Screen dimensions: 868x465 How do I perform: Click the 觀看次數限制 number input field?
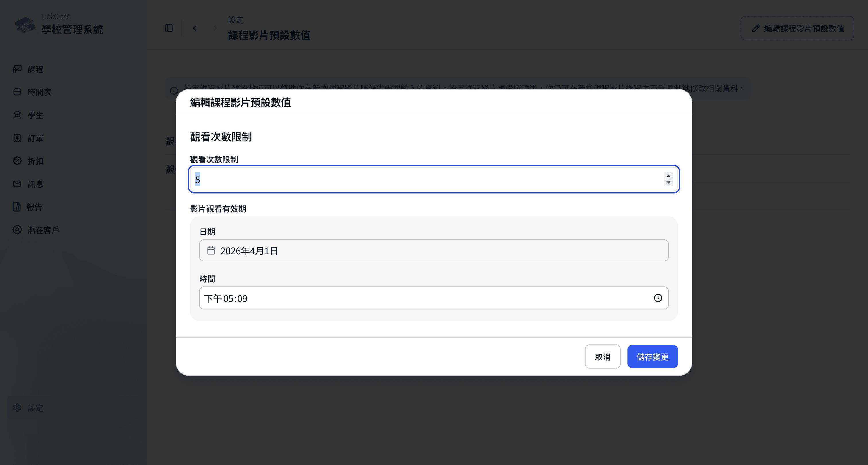click(x=434, y=179)
